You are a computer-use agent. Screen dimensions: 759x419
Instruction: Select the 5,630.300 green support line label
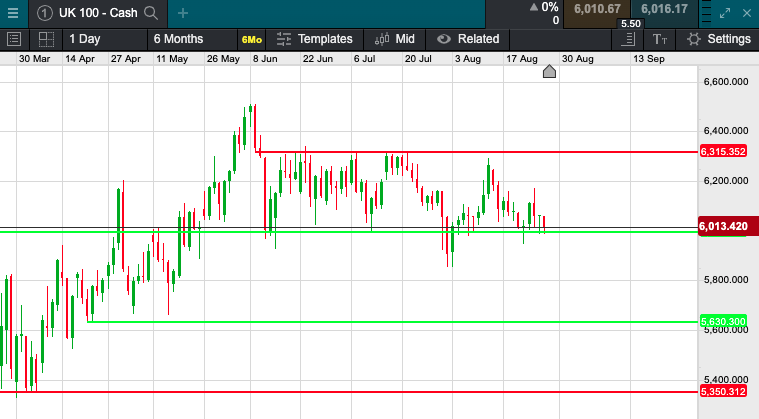pos(723,321)
